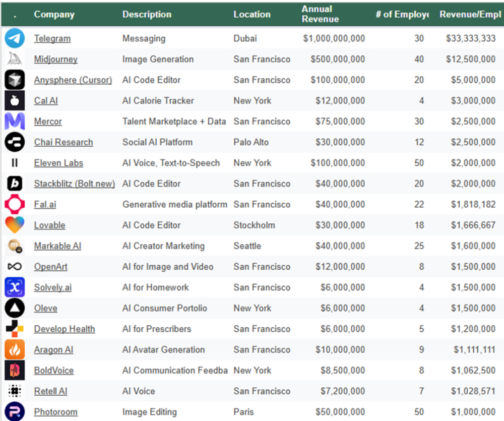Open the Midjourney company link
Viewport: 504px width, 421px height.
(55, 59)
